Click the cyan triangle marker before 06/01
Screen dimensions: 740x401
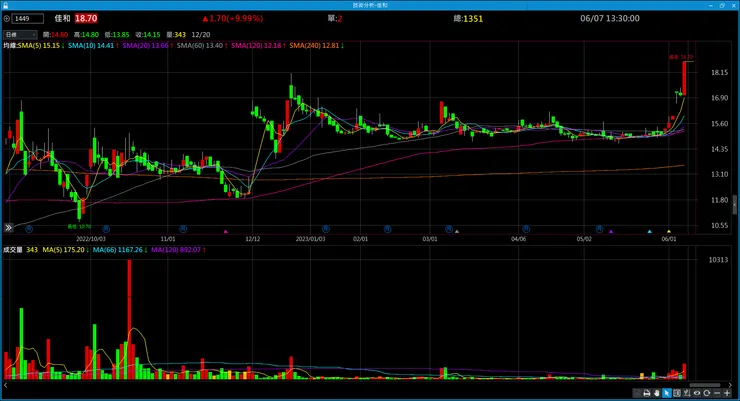[649, 231]
